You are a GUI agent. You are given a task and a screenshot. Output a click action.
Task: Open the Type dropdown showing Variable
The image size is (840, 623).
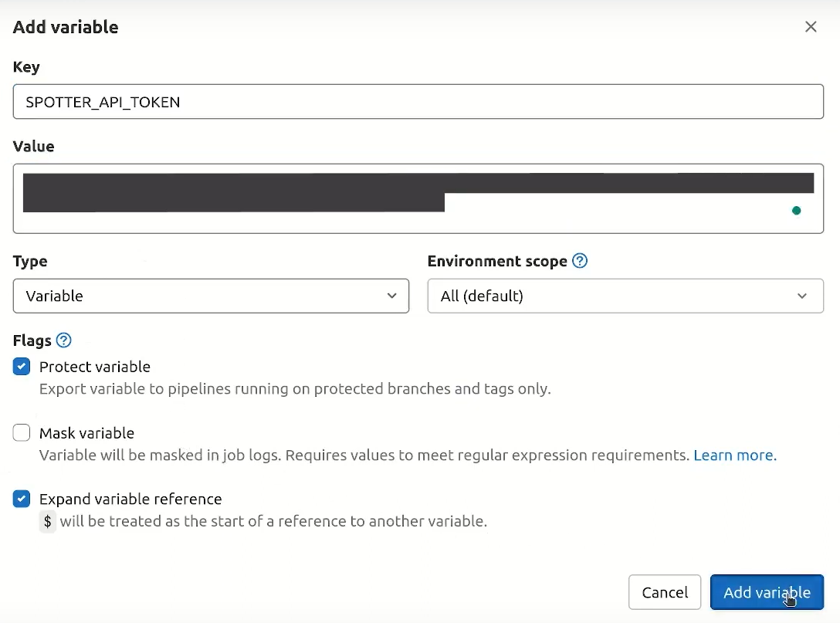click(x=210, y=296)
